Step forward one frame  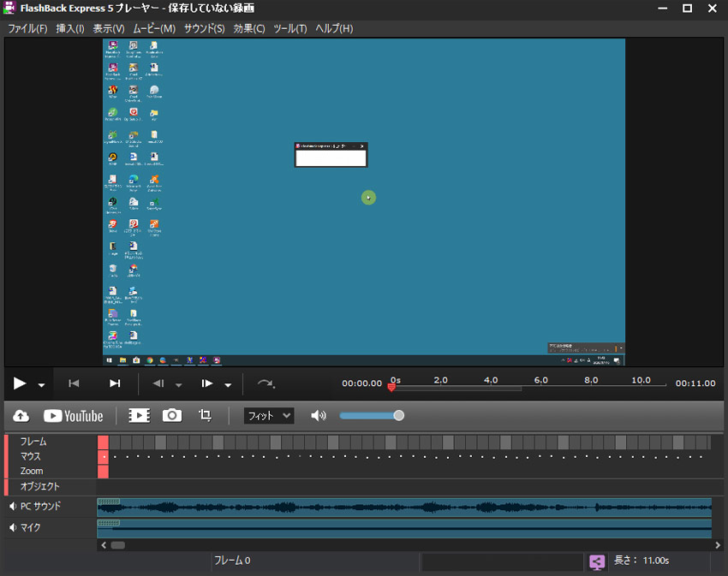(x=207, y=383)
